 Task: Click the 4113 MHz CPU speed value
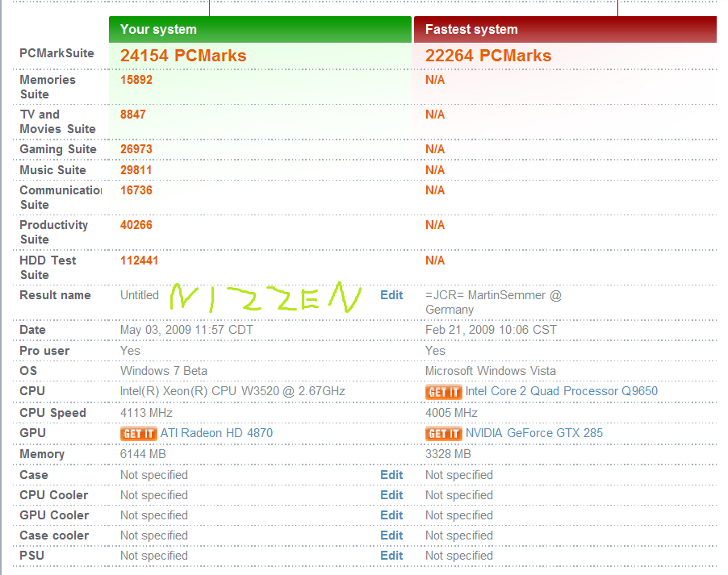pos(146,413)
